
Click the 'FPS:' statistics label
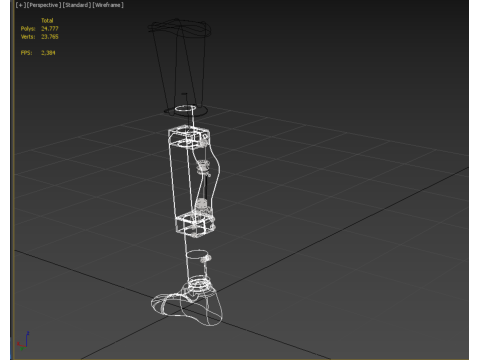(x=26, y=53)
